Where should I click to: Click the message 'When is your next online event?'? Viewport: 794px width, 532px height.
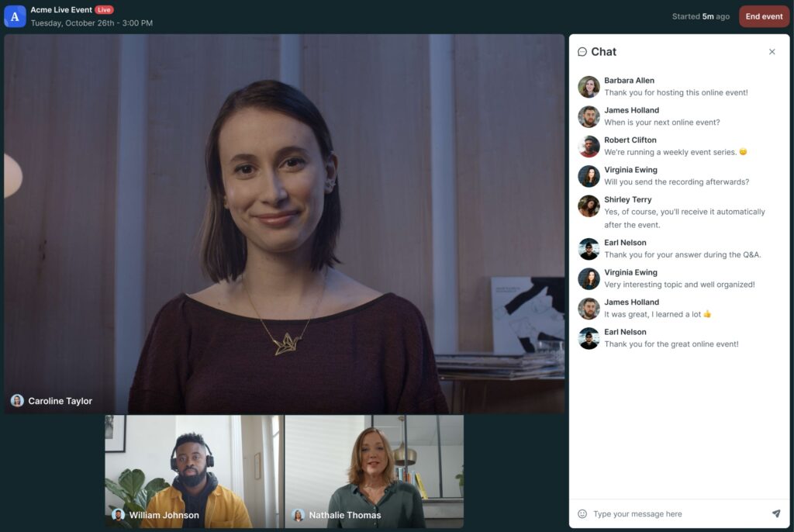pos(662,123)
